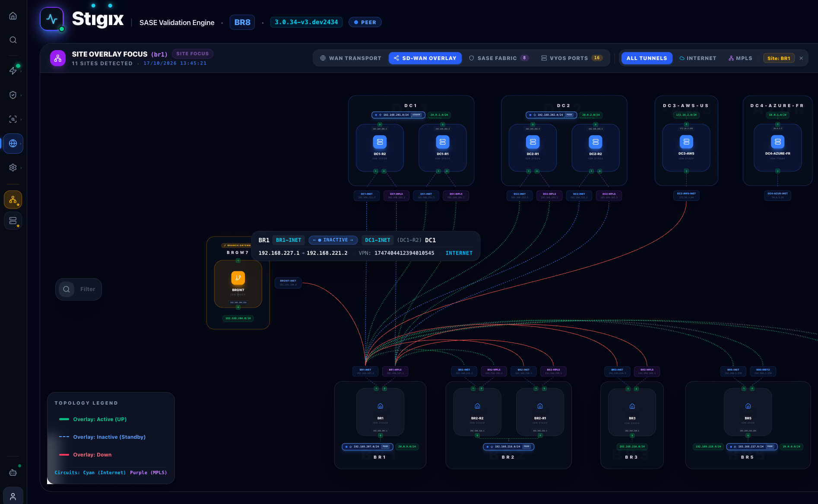Viewport: 818px width, 504px height.
Task: Click the starred server sidebar icon
Action: [13, 221]
